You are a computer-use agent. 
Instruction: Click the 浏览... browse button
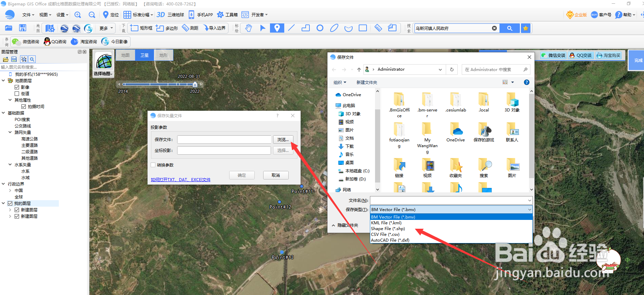[x=283, y=139]
